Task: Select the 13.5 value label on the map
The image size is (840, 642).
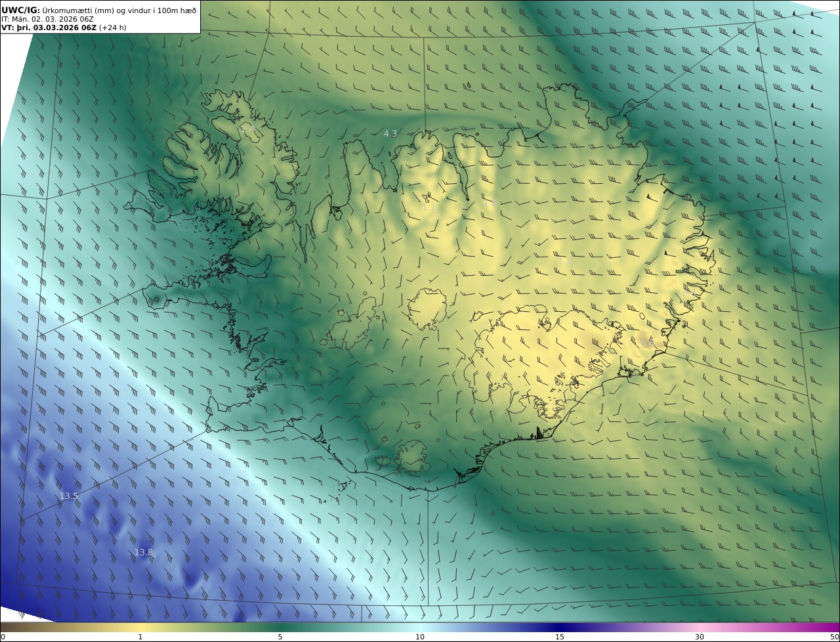Action: 69,496
